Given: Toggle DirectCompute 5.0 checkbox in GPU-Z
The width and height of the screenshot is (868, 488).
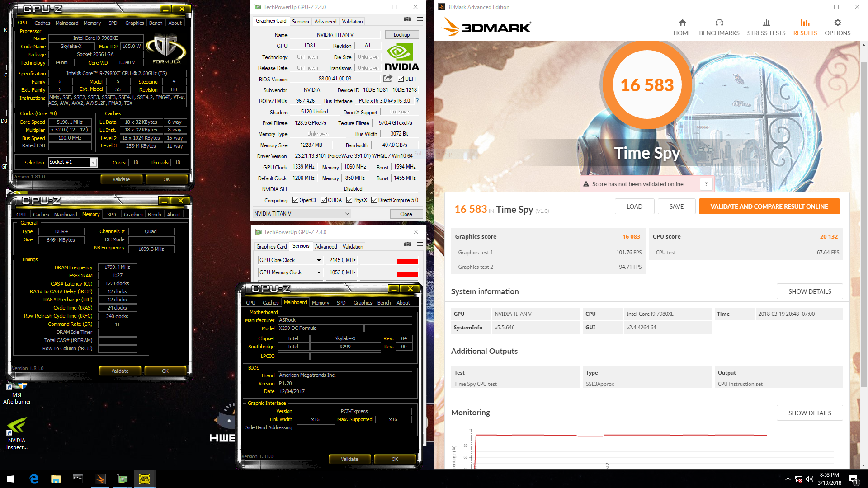Looking at the screenshot, I should pyautogui.click(x=374, y=200).
